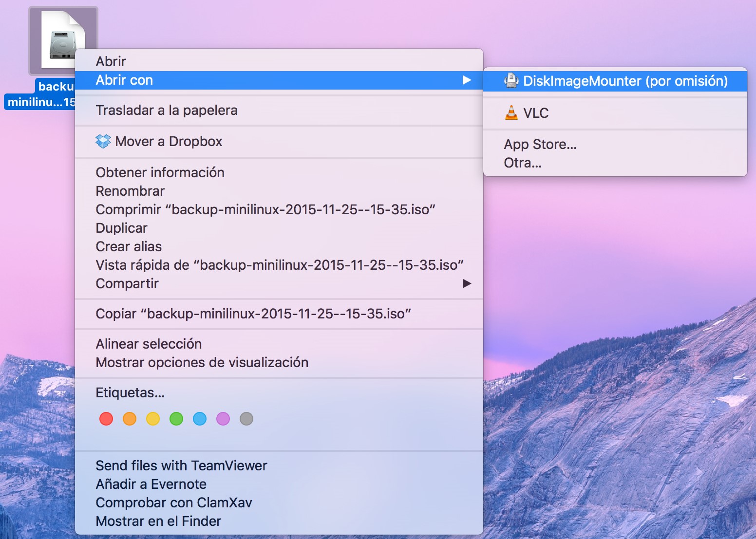Select Mostrar opciones de visualización
Screen dimensions: 756x539
pyautogui.click(x=279, y=362)
